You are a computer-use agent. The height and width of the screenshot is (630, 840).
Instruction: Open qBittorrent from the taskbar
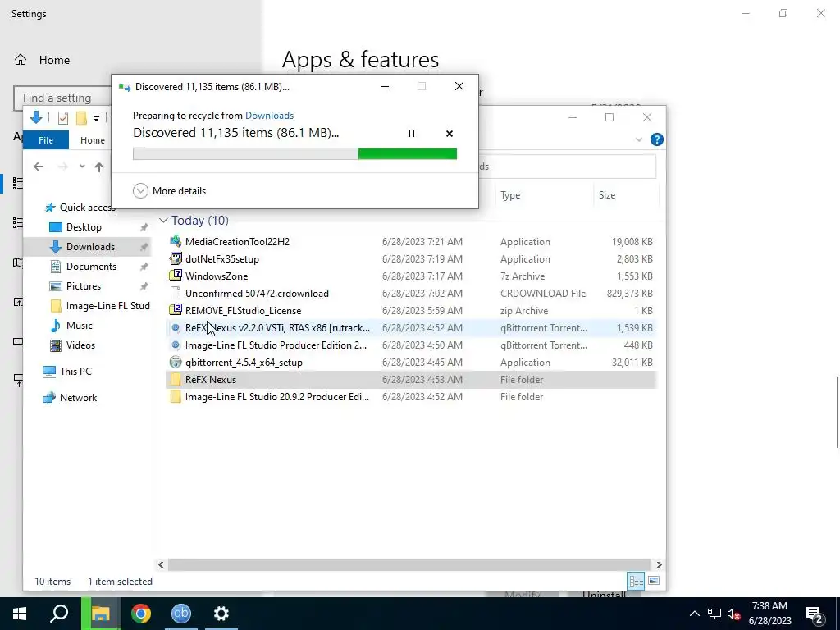click(181, 614)
